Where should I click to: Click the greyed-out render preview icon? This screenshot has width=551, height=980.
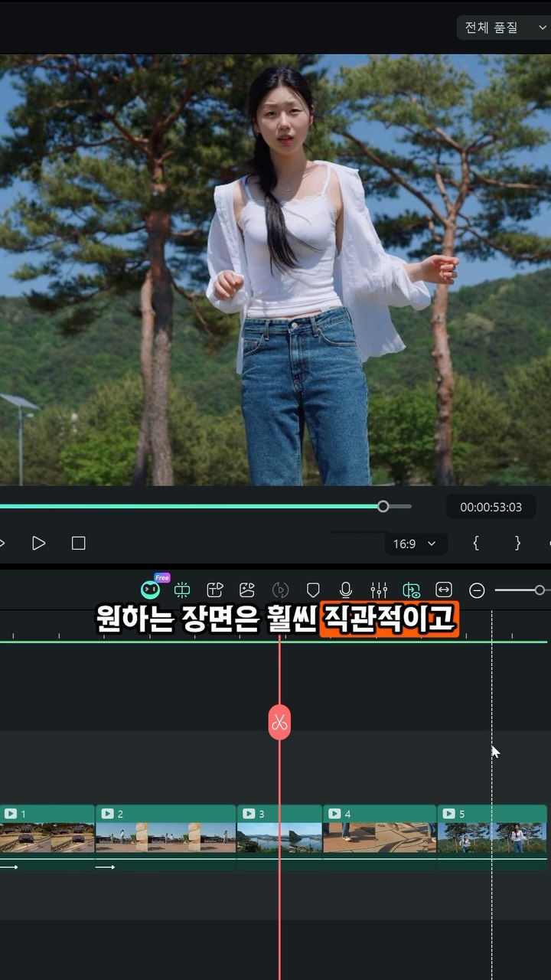[280, 590]
